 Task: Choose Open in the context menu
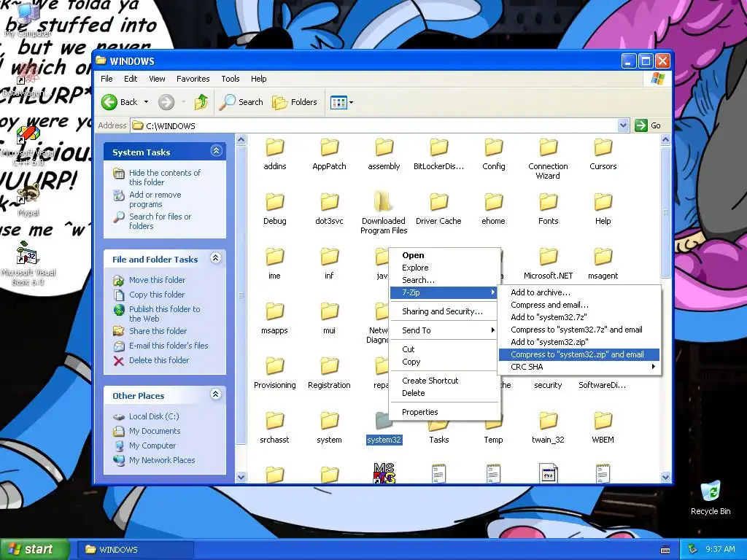445,255
